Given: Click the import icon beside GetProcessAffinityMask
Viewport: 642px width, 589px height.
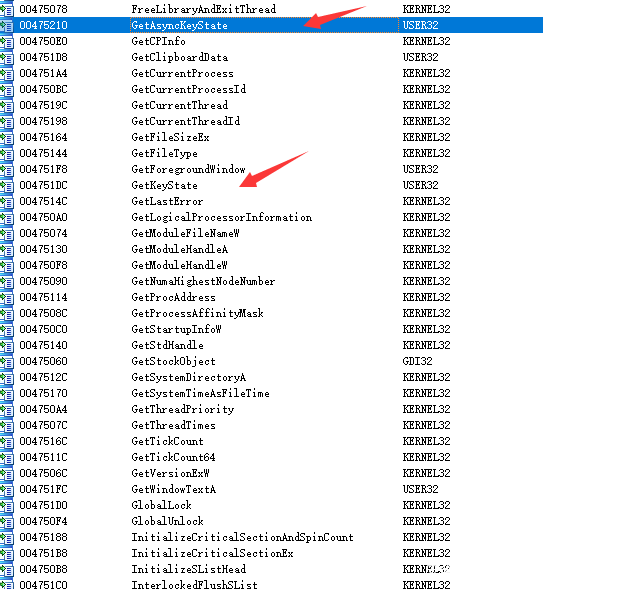Looking at the screenshot, I should 7,314.
